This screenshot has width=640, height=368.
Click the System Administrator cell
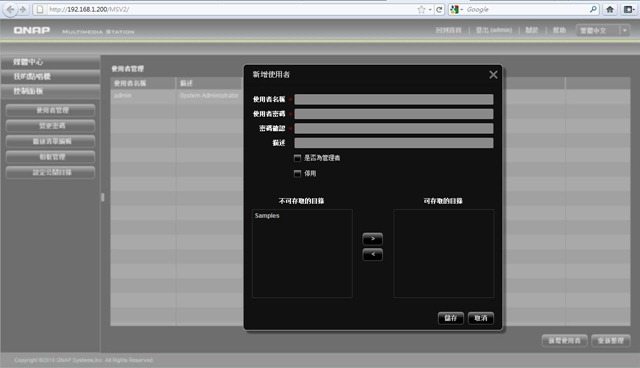[x=209, y=95]
